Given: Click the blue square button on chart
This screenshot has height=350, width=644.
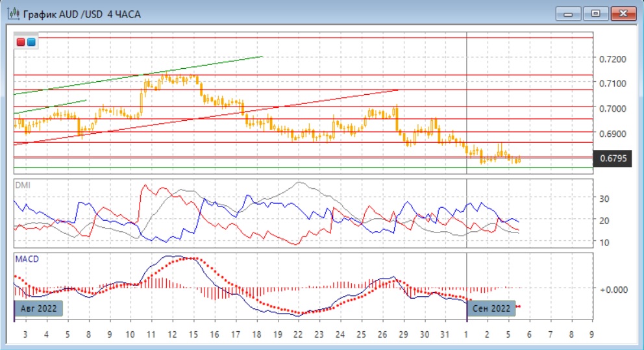Looking at the screenshot, I should click(x=31, y=42).
